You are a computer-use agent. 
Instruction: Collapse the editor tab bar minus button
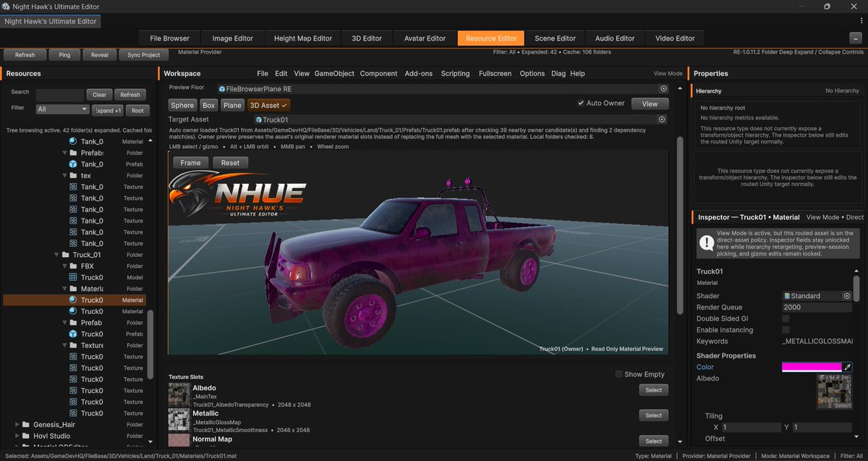855,38
